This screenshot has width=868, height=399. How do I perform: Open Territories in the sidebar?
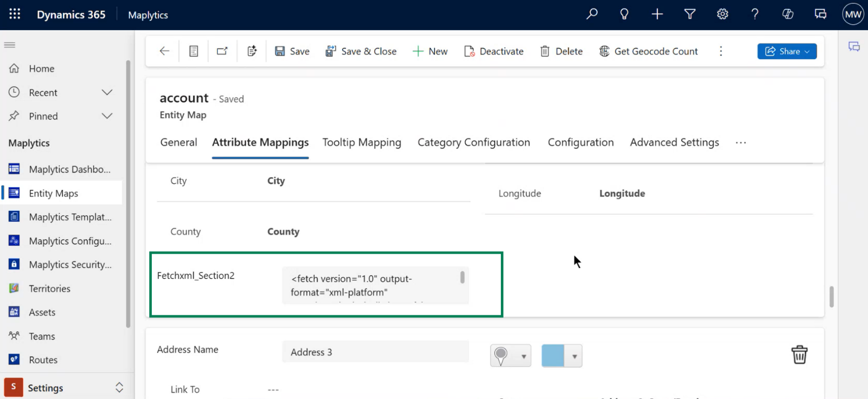50,288
